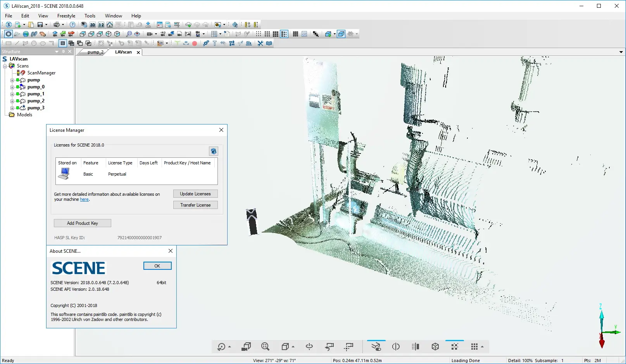This screenshot has width=626, height=364.
Task: Expand the pump_0 scan tree node
Action: (12, 87)
